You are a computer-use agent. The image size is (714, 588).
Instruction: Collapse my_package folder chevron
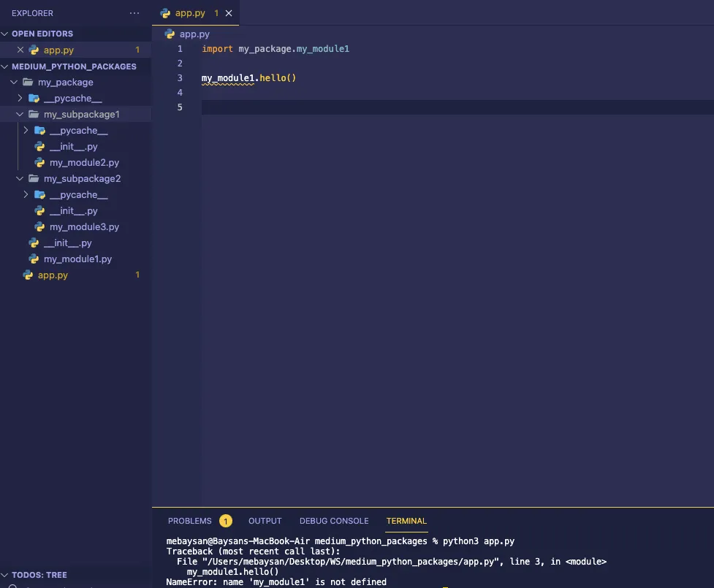(x=14, y=82)
